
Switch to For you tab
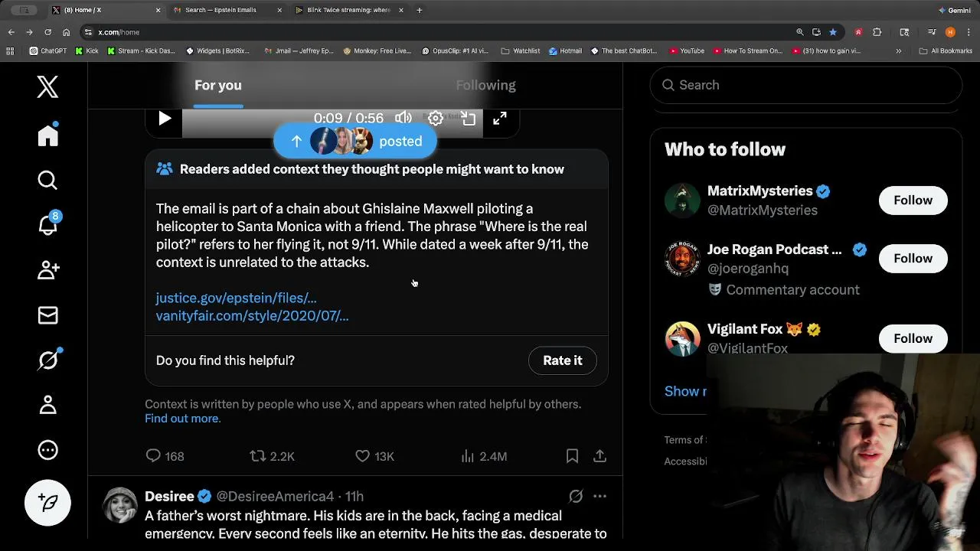[217, 85]
